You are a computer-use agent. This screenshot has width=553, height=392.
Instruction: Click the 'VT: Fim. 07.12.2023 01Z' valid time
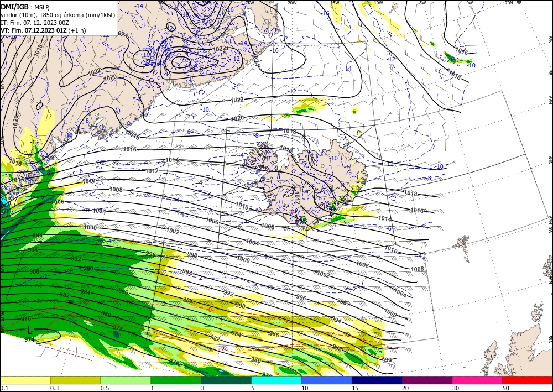[x=34, y=30]
